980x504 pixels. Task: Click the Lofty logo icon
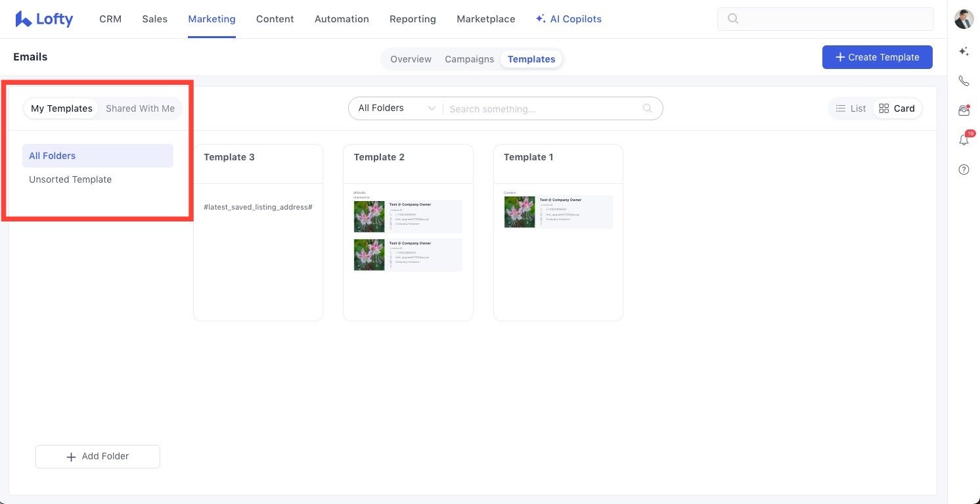(x=24, y=19)
